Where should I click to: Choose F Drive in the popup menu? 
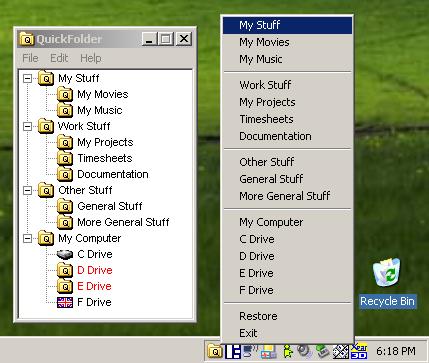point(287,290)
